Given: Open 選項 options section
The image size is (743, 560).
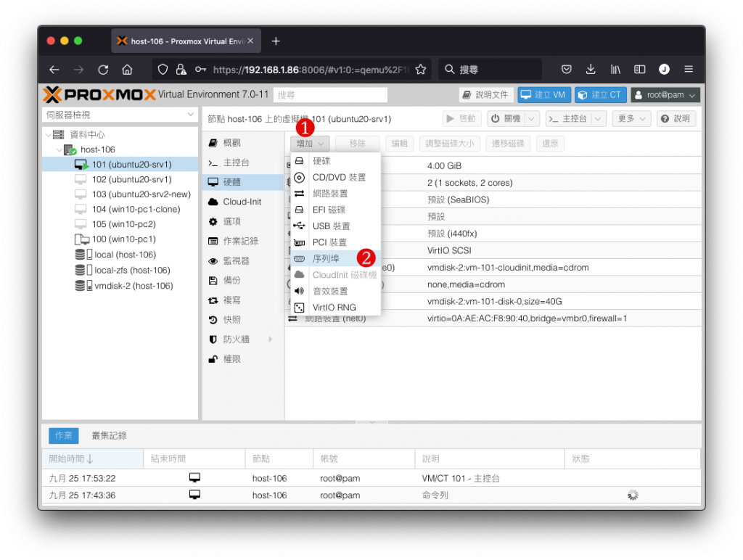Looking at the screenshot, I should click(x=243, y=221).
